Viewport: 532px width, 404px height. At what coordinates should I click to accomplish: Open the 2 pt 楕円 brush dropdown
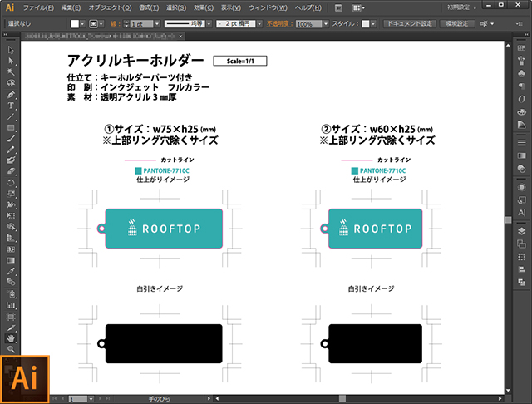tap(259, 24)
